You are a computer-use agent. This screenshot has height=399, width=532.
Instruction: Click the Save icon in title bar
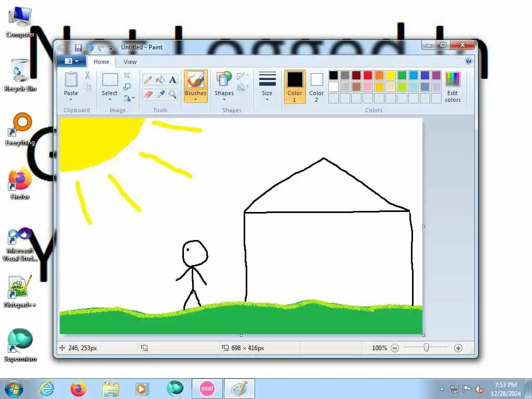click(x=78, y=47)
